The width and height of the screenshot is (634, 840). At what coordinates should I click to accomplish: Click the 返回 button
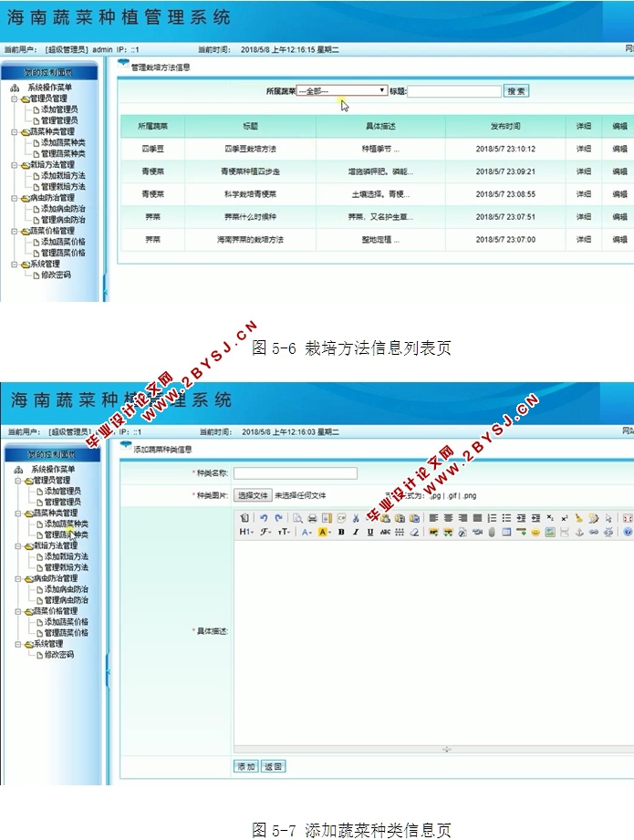coord(274,767)
